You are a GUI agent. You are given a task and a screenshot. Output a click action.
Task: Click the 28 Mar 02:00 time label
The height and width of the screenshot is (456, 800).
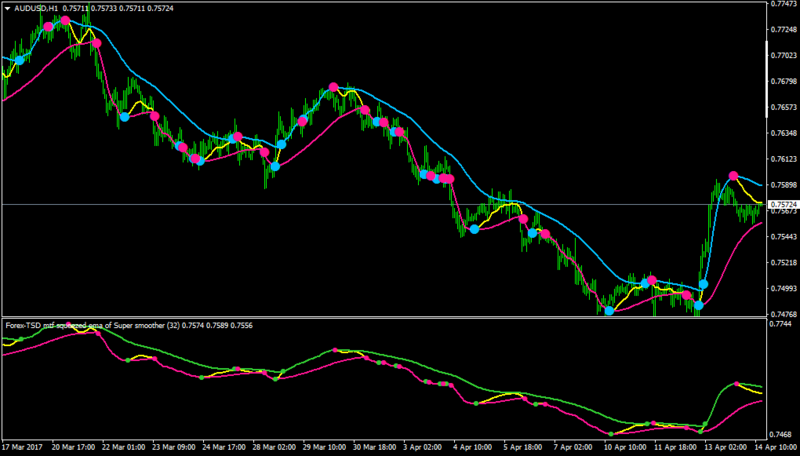point(273,447)
